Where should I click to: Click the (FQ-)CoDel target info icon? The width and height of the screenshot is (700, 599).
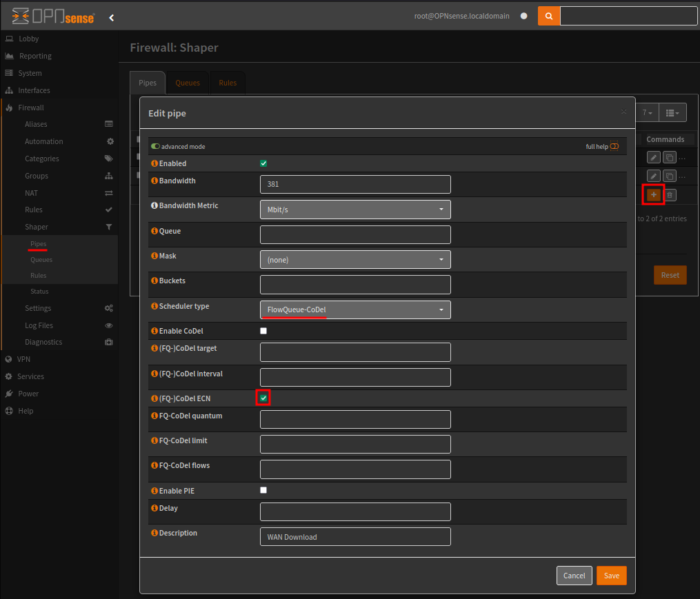[154, 348]
